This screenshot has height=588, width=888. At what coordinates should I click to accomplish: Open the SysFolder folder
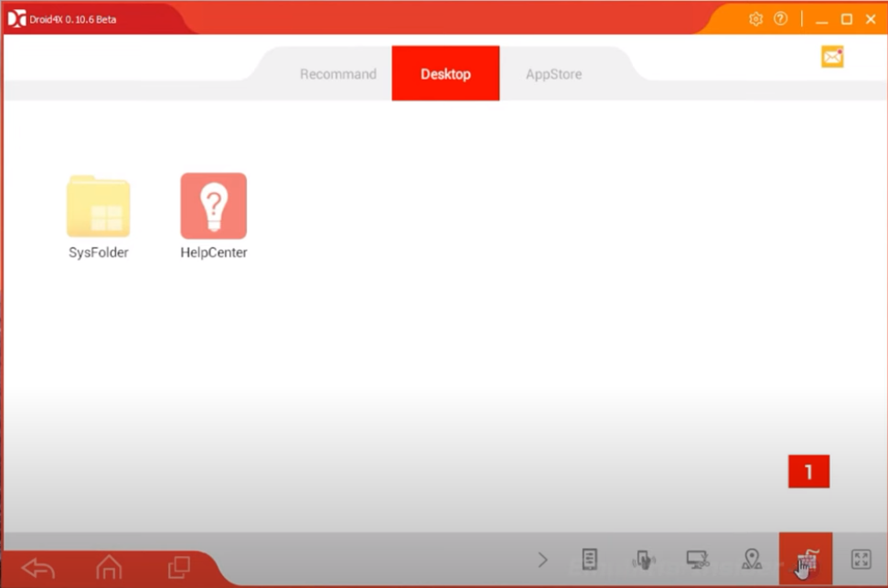[98, 208]
